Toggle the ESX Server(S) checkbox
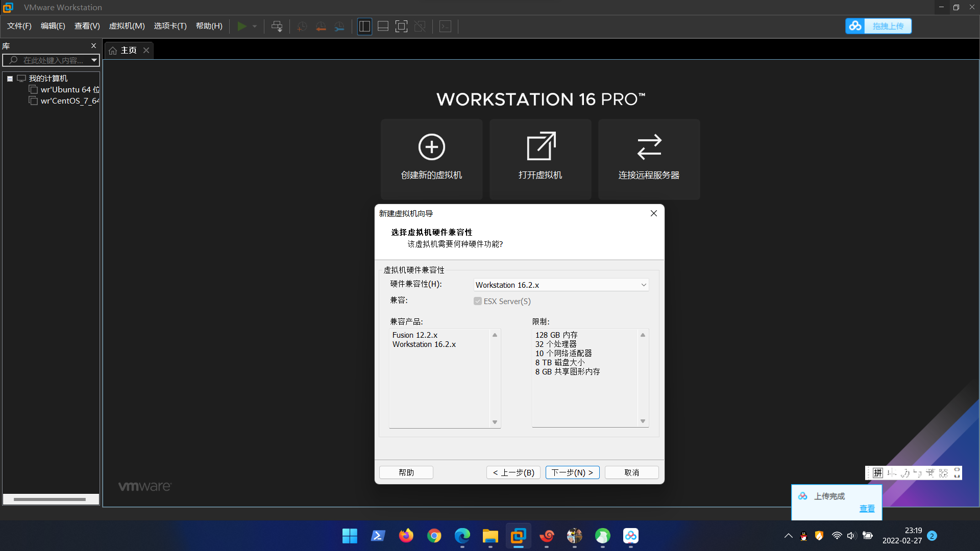Screen dimensions: 980x551 (478, 302)
